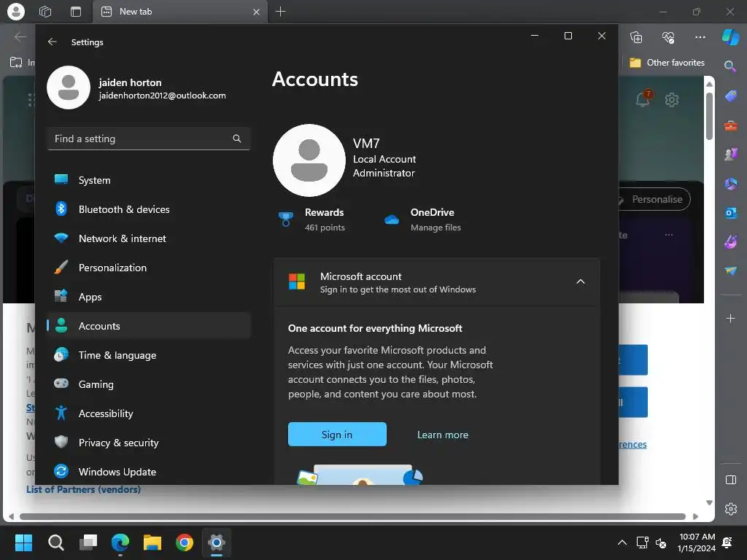The height and width of the screenshot is (560, 747).
Task: Open taskbar Search
Action: [x=55, y=542]
